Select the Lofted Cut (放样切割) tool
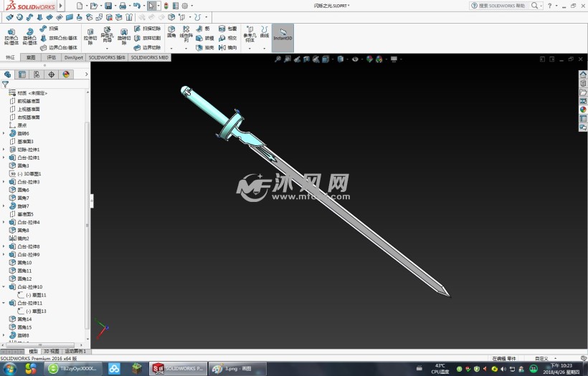588x376 pixels. [x=148, y=38]
